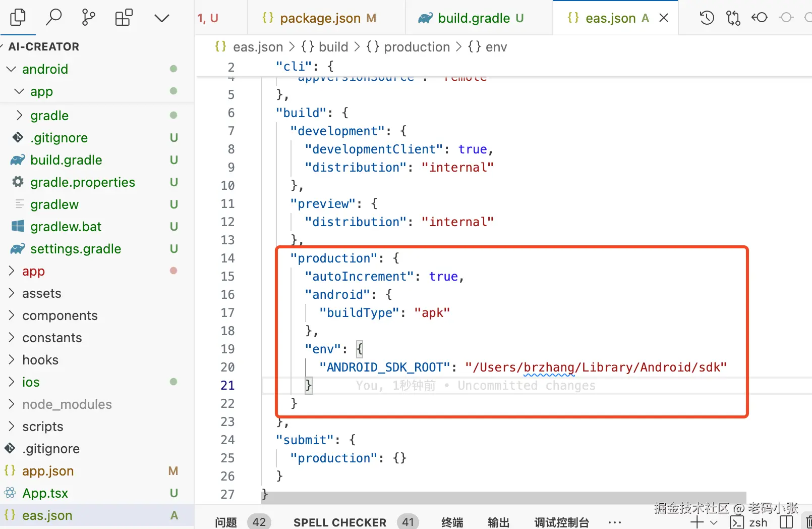The image size is (812, 529).
Task: Click the clock-with-arrow history icon in editor toolbar
Action: [707, 18]
